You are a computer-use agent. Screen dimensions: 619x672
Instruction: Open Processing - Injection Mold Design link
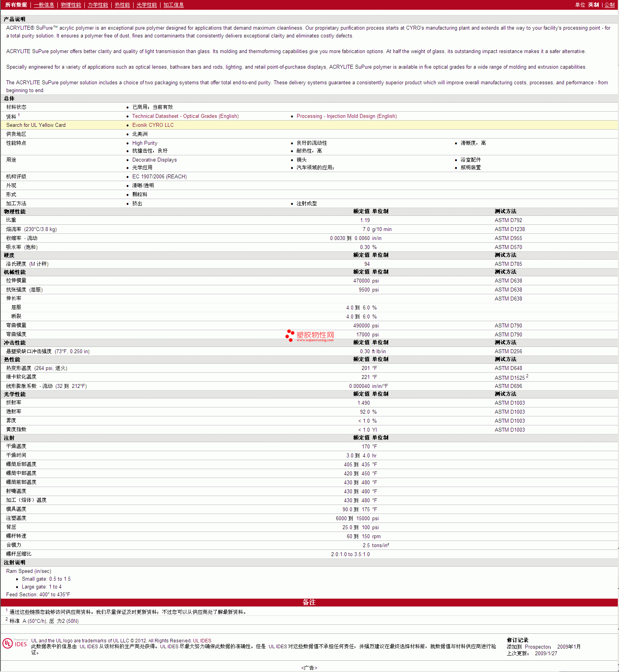[347, 116]
